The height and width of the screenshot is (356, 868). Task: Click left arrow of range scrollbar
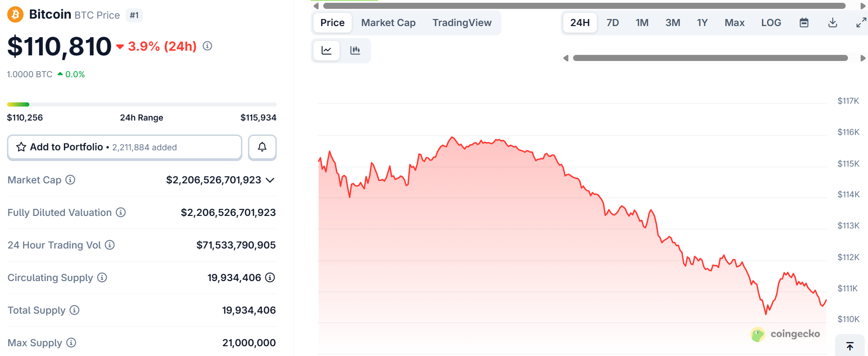click(566, 58)
